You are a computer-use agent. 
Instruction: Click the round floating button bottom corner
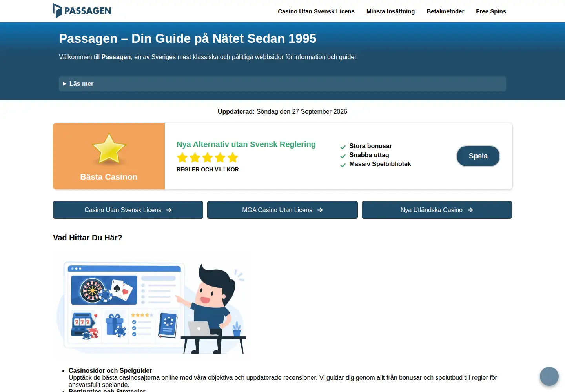(549, 376)
